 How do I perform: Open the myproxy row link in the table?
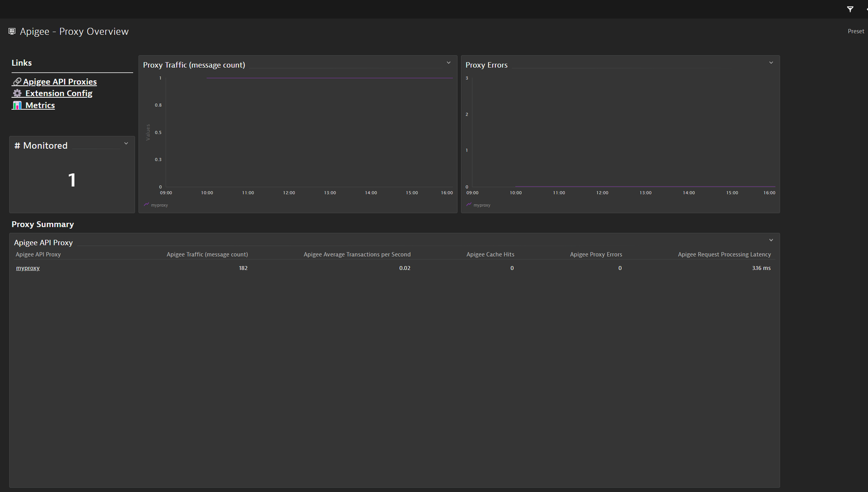(x=28, y=268)
